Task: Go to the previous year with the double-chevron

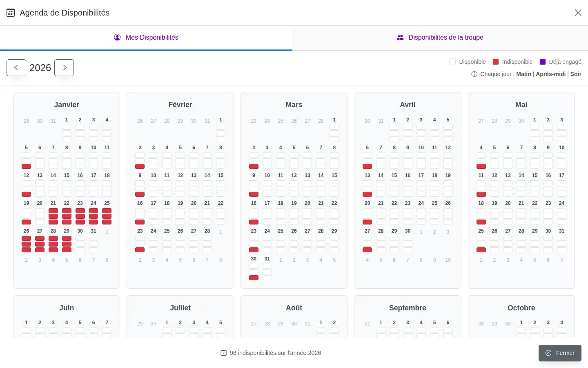Action: 16,68
